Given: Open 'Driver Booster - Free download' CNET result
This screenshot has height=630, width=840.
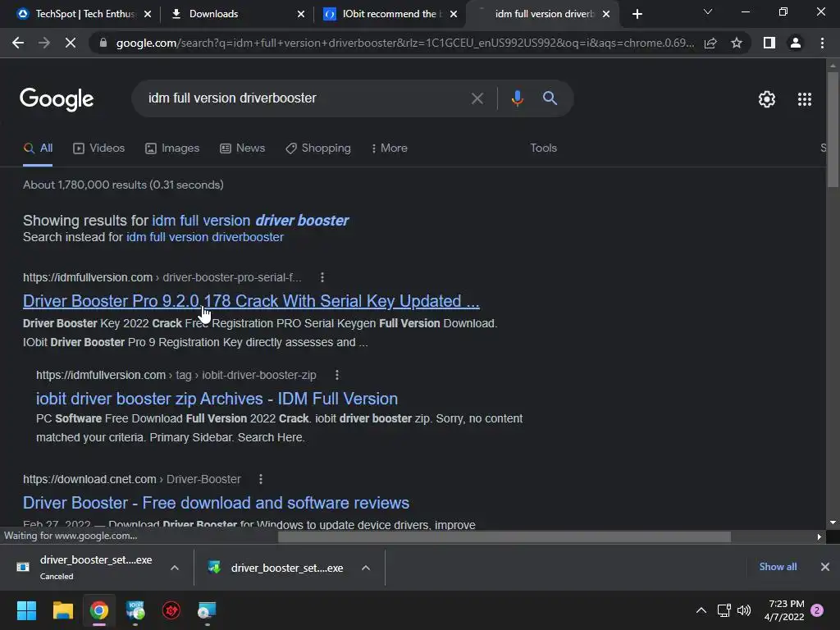Looking at the screenshot, I should [216, 503].
